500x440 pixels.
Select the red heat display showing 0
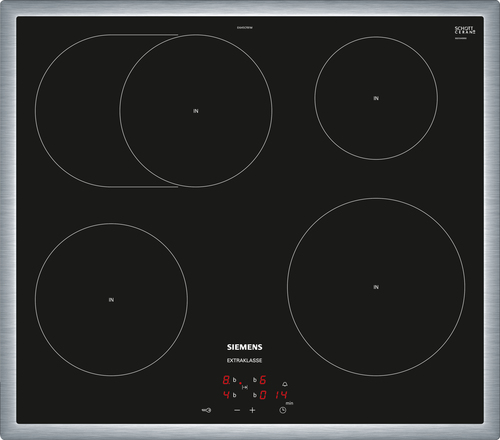click(263, 395)
